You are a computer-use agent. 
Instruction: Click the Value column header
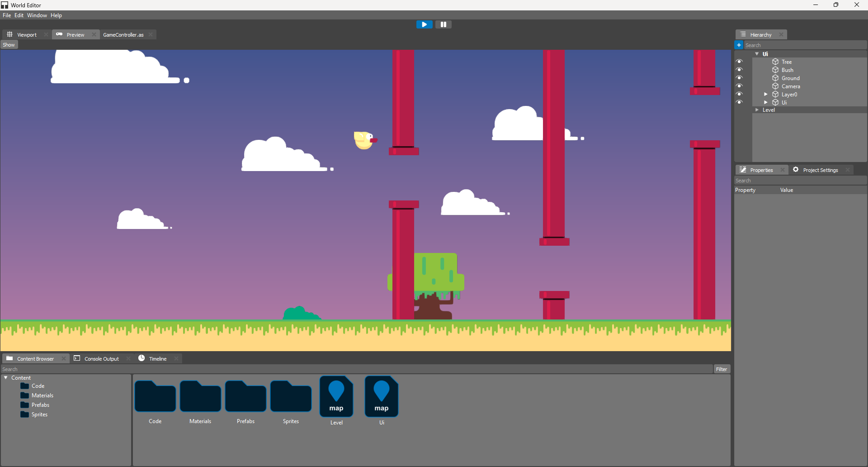tap(787, 190)
